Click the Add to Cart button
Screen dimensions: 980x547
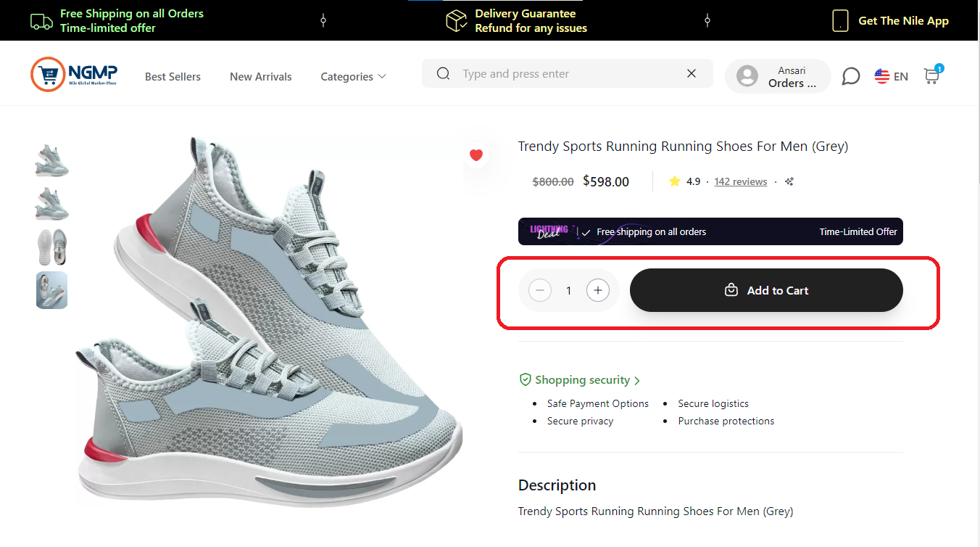click(x=766, y=290)
